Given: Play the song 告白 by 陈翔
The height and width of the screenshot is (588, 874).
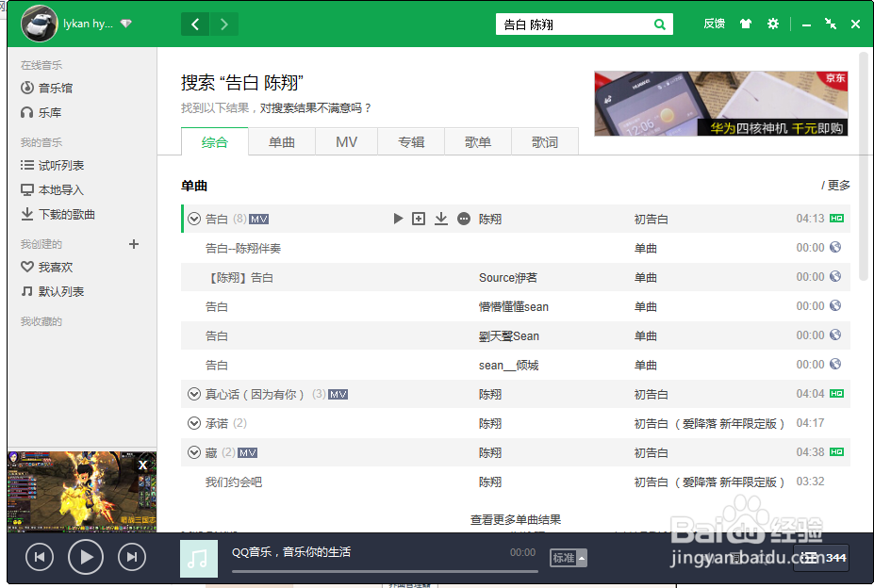Looking at the screenshot, I should 397,218.
